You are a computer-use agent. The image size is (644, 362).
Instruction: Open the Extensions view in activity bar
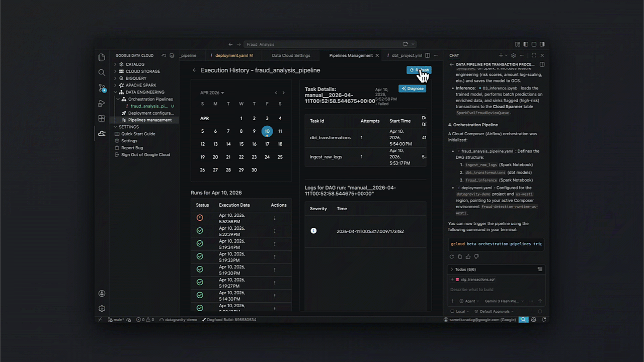tap(102, 118)
